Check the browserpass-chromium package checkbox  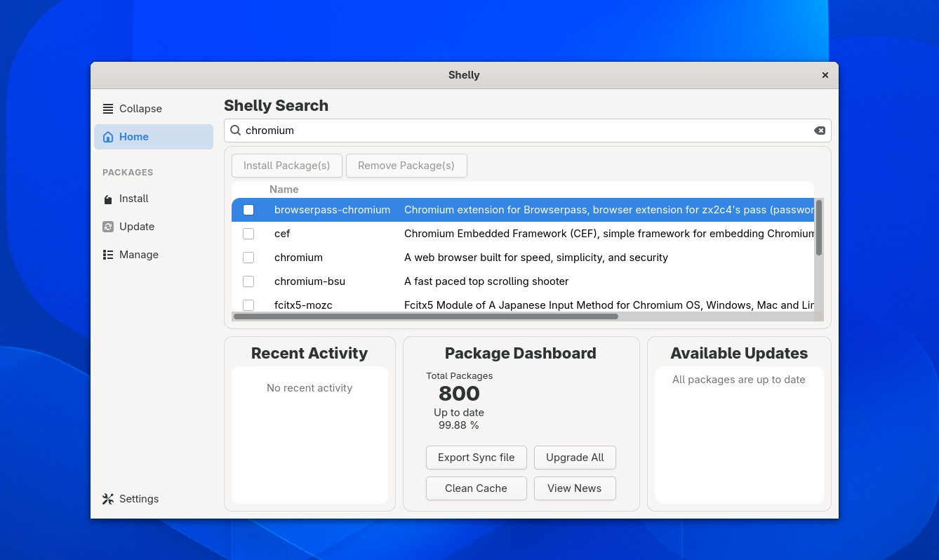(x=248, y=210)
